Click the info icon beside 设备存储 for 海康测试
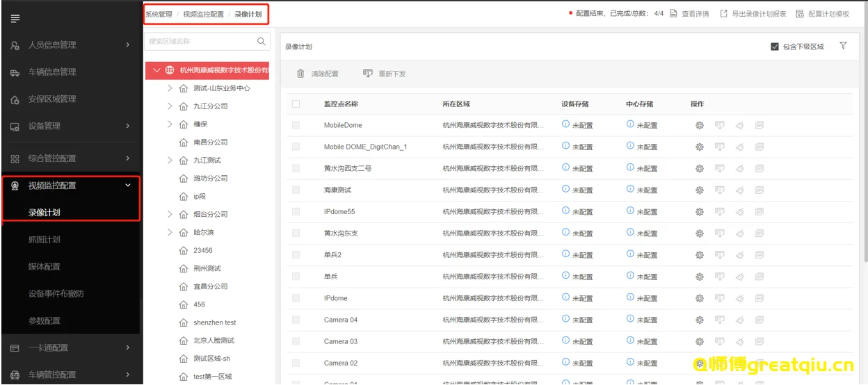This screenshot has width=868, height=385. click(x=565, y=189)
